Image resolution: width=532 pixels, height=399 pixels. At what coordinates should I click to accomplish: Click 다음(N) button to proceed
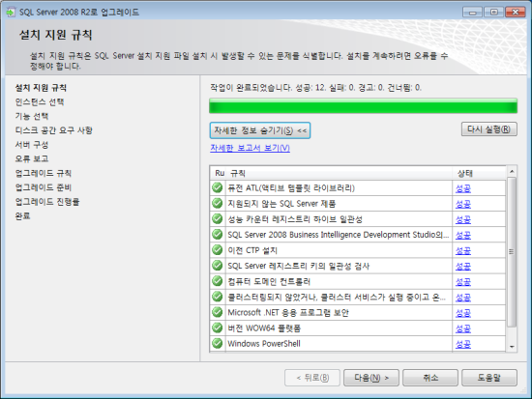pos(371,378)
